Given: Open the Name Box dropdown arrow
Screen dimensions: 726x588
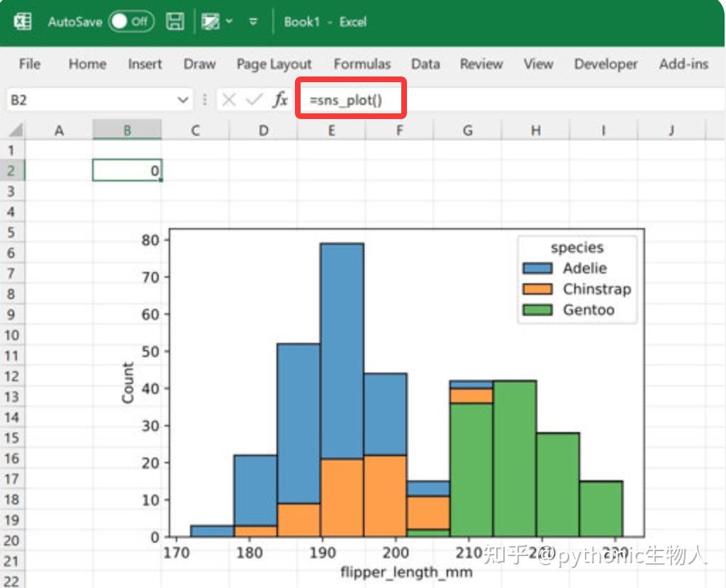Looking at the screenshot, I should (x=184, y=99).
